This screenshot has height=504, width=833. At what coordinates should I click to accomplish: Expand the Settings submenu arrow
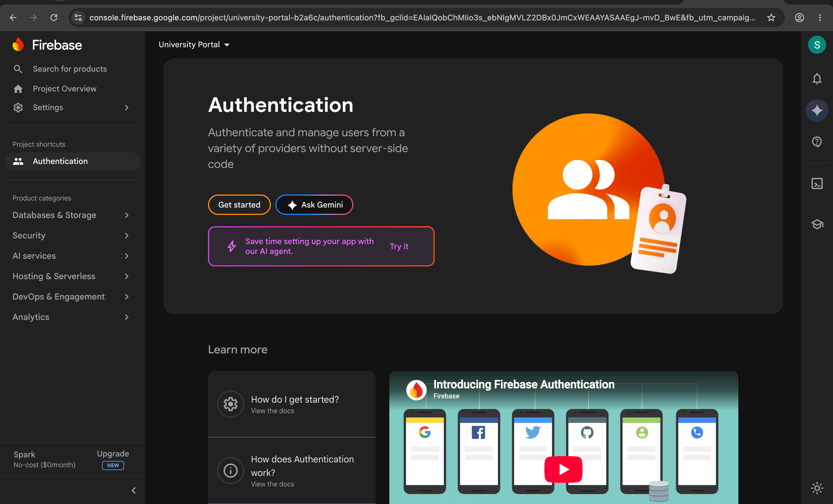click(x=127, y=107)
